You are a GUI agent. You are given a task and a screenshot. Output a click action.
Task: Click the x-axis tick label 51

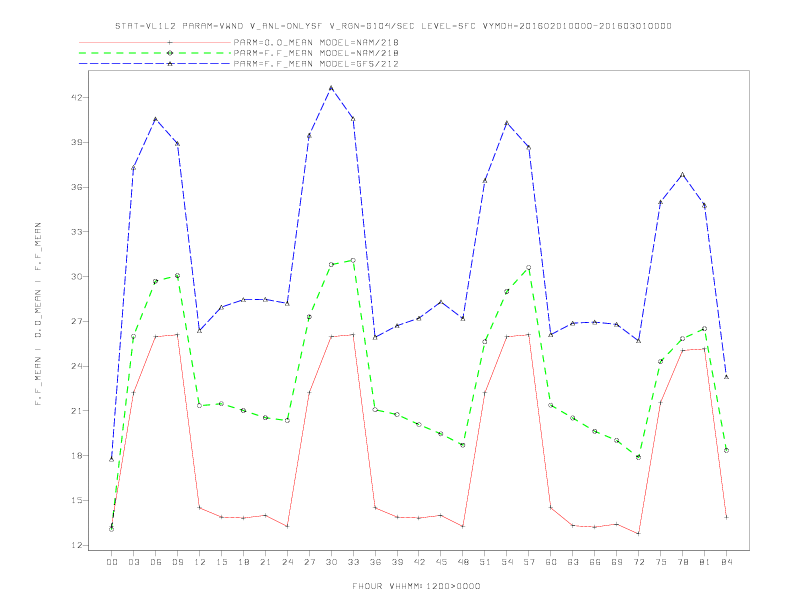click(485, 562)
